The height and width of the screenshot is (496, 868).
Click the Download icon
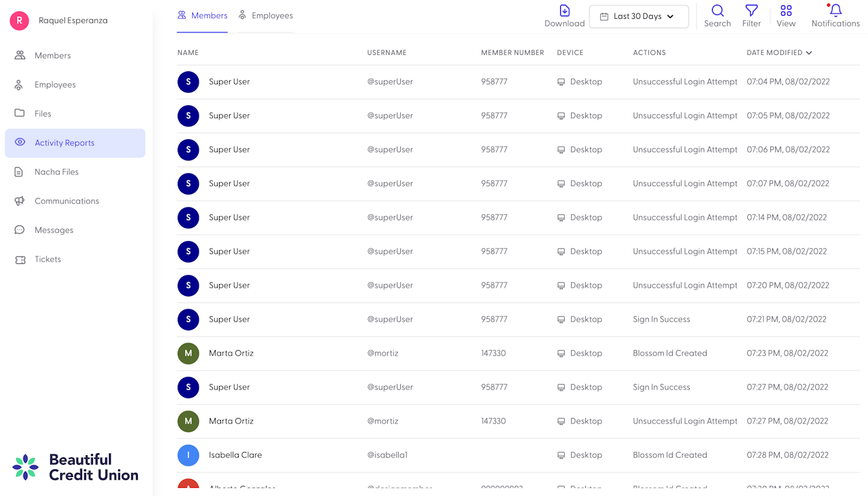point(564,11)
